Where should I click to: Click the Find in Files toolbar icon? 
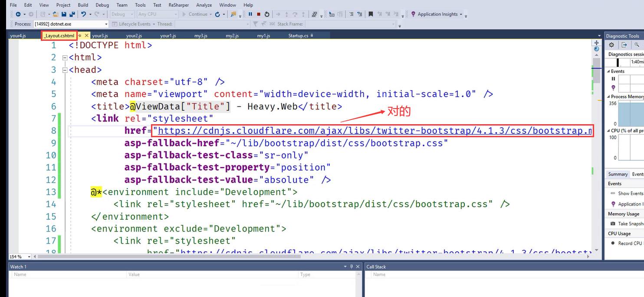coord(233,14)
